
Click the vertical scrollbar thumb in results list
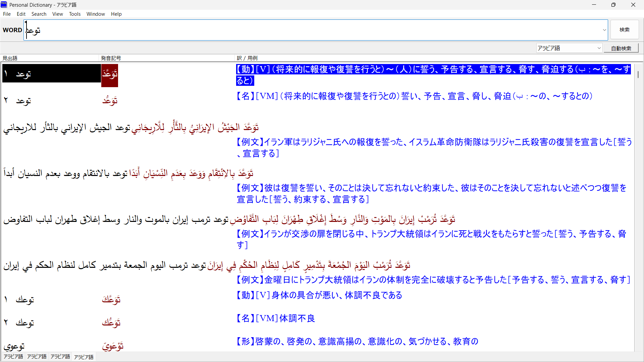tap(638, 74)
